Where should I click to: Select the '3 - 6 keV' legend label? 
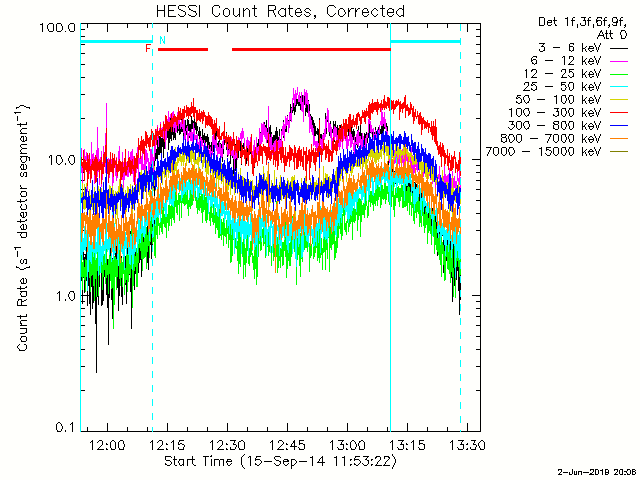pos(570,48)
